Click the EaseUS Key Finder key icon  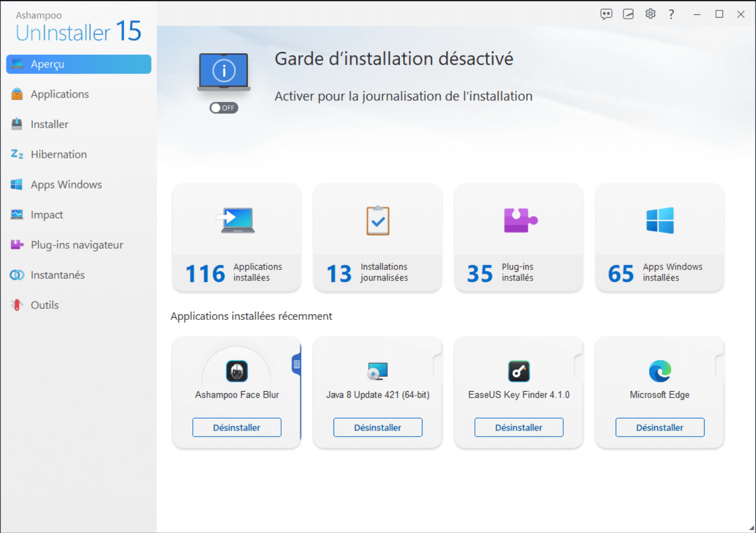click(519, 371)
